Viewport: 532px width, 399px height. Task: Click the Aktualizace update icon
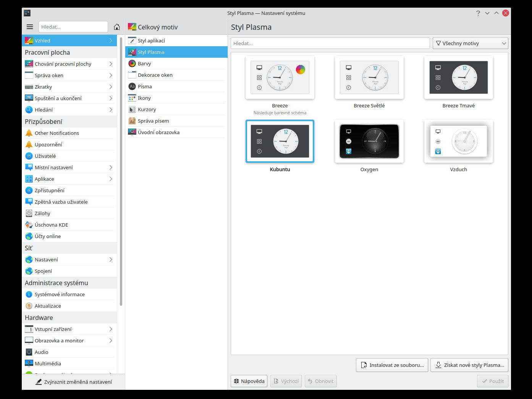click(29, 306)
